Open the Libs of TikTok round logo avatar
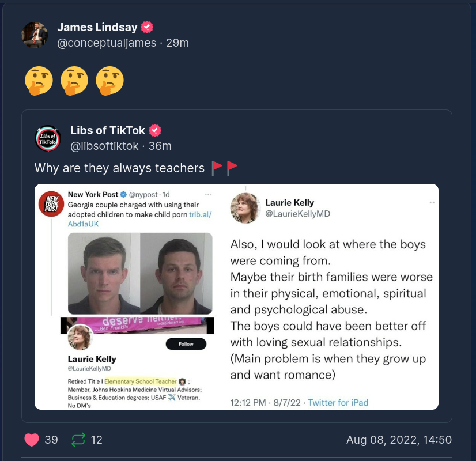The image size is (476, 461). pyautogui.click(x=48, y=138)
